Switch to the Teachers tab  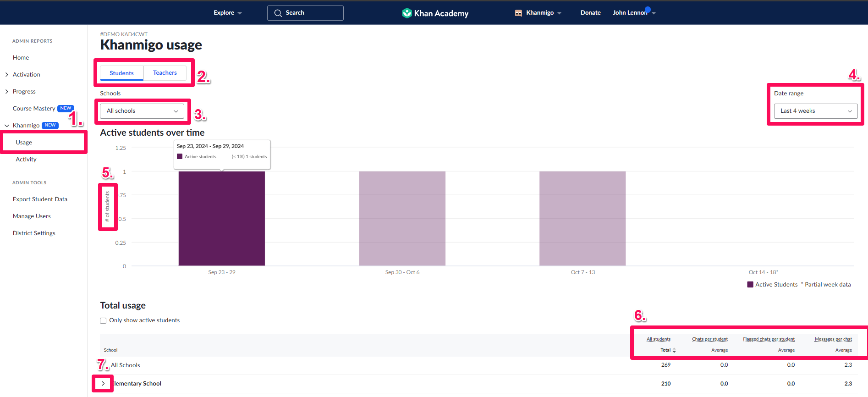pos(165,73)
